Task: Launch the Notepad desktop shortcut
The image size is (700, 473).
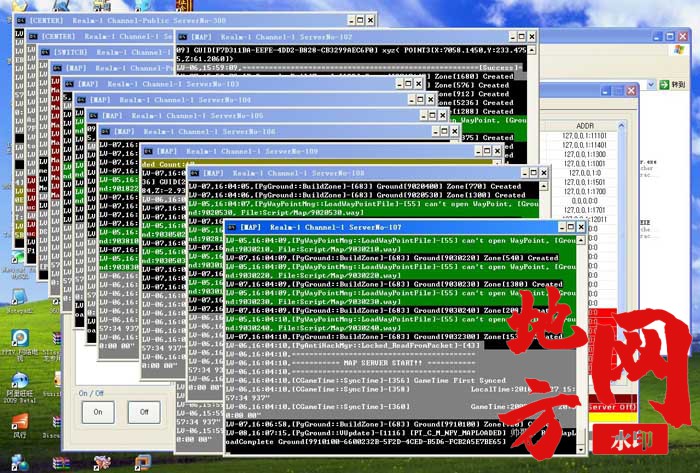Action: coord(19,297)
